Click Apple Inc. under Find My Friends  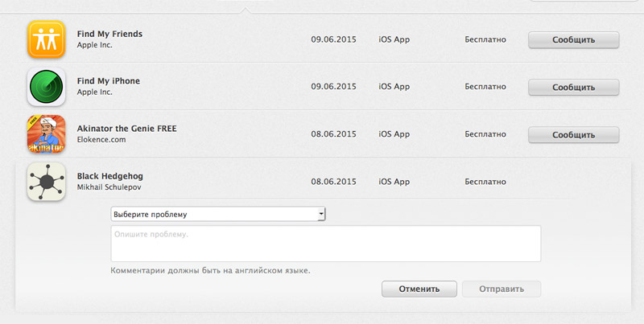[x=94, y=45]
